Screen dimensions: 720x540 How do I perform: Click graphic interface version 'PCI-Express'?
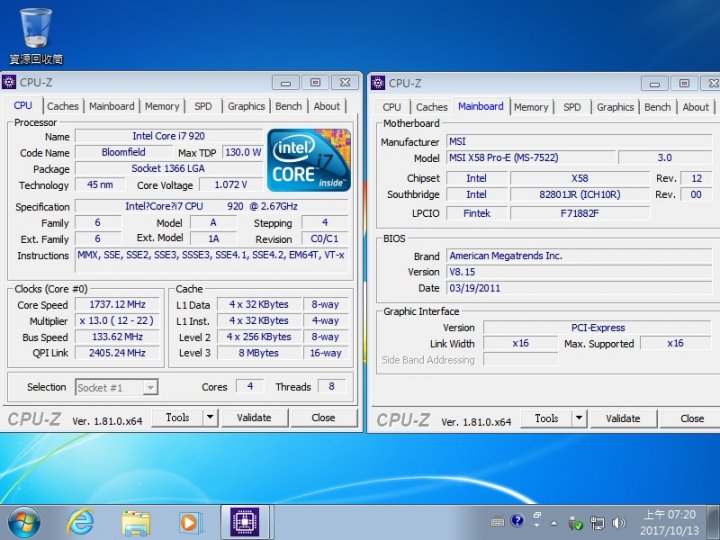click(597, 327)
